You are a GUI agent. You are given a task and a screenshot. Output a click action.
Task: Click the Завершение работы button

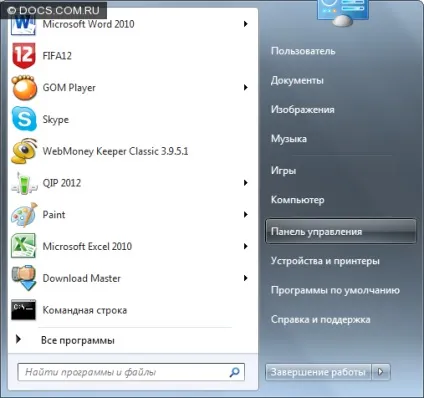point(318,372)
